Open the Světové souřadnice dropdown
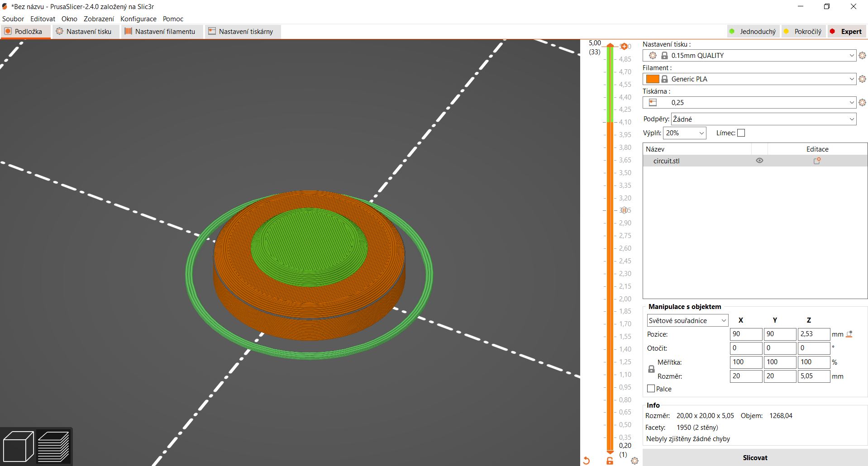 coord(687,320)
